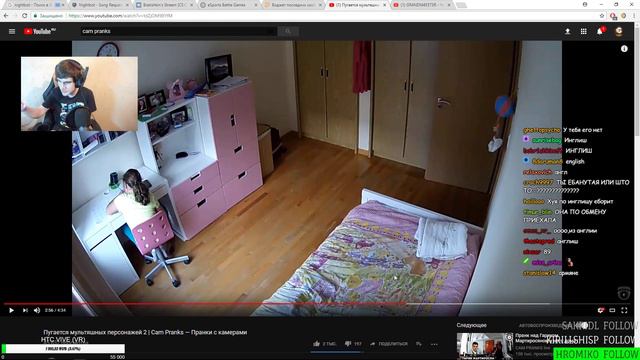Viewport: 640px width, 360px height.
Task: Open the three-dot more actions menu
Action: pyautogui.click(x=434, y=344)
